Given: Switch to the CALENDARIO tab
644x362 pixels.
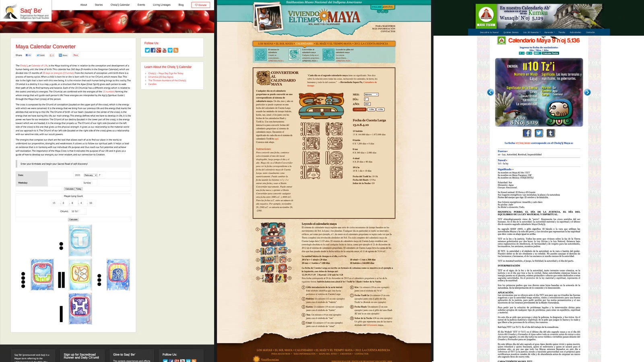Looking at the screenshot, I should tap(304, 43).
